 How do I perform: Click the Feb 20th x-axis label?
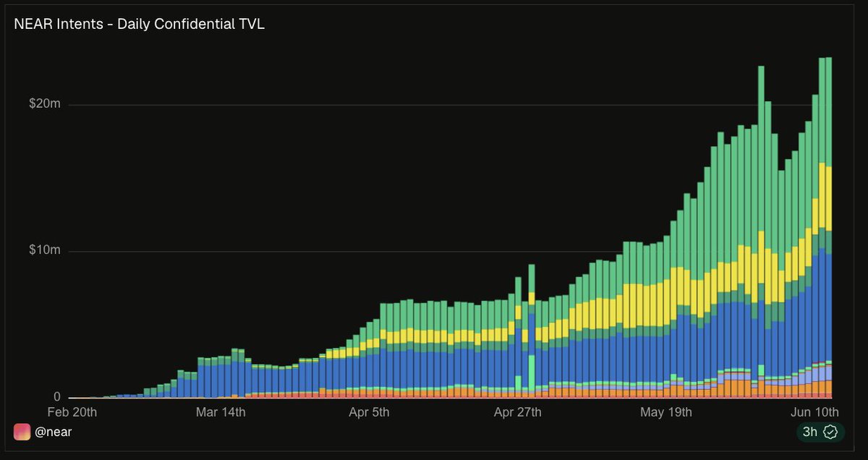[71, 412]
